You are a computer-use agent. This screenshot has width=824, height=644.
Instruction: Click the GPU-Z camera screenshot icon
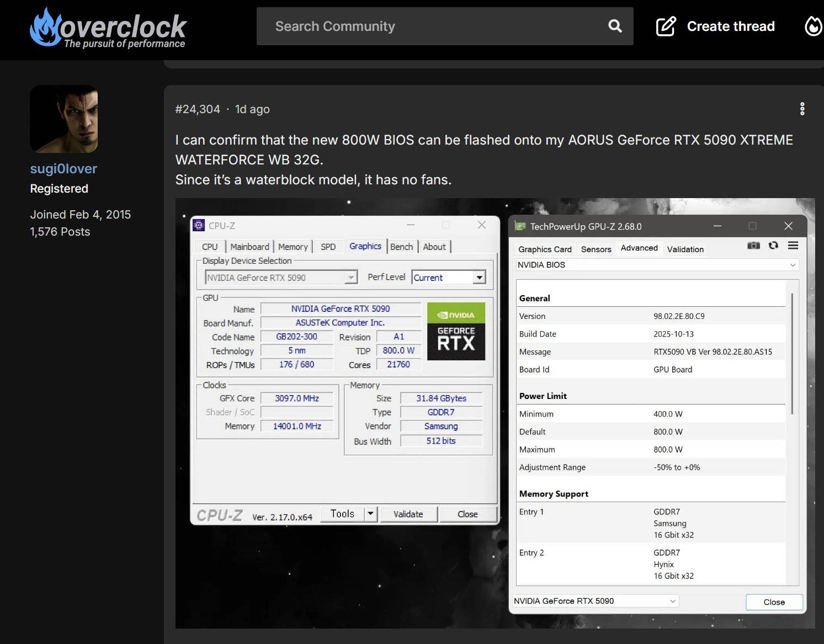tap(753, 246)
